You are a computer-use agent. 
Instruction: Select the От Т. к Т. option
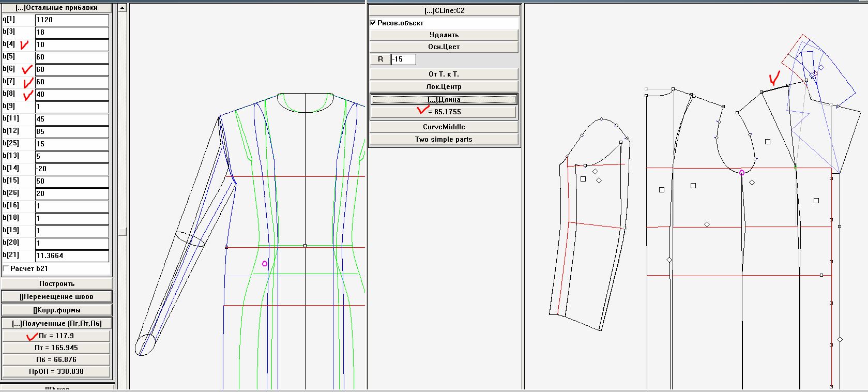(444, 74)
